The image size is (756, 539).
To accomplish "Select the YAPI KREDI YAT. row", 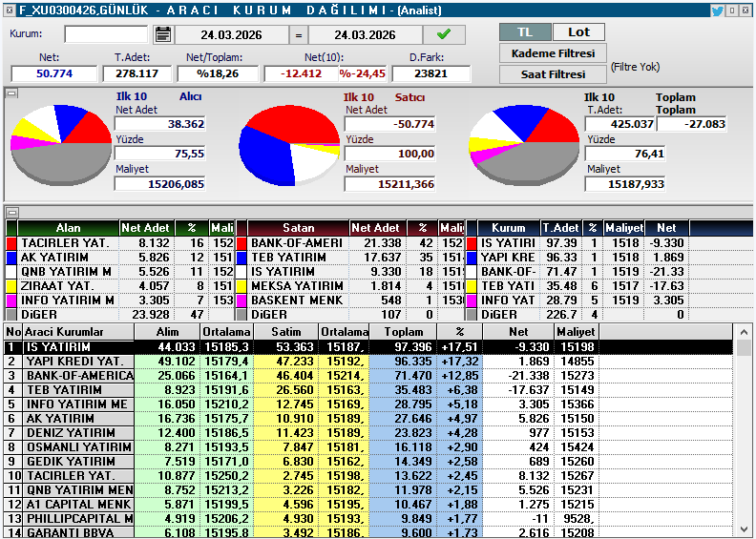I will point(368,362).
